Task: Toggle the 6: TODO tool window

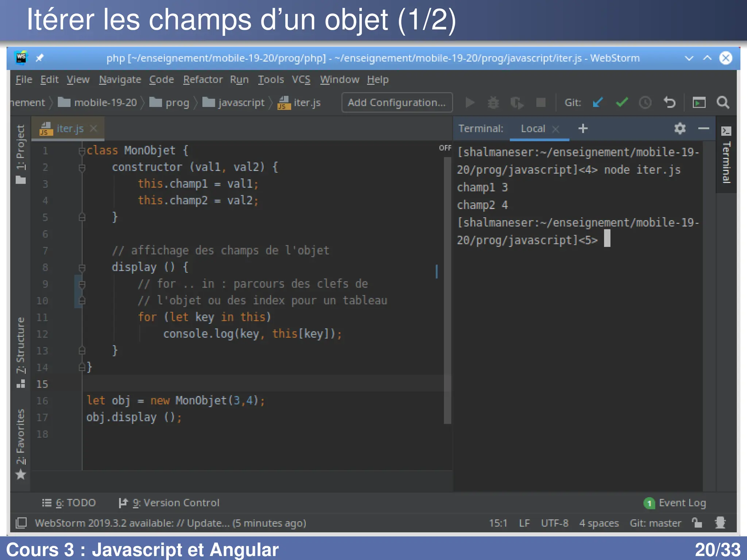Action: coord(69,503)
